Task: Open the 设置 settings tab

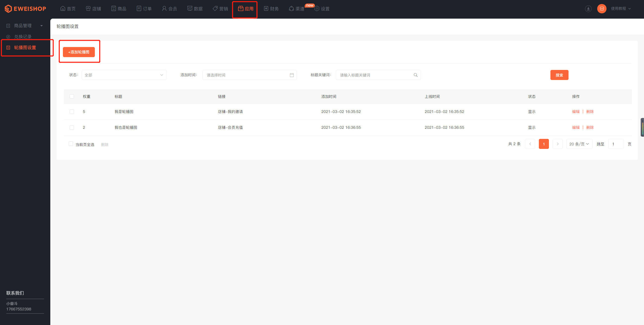Action: 322,9
